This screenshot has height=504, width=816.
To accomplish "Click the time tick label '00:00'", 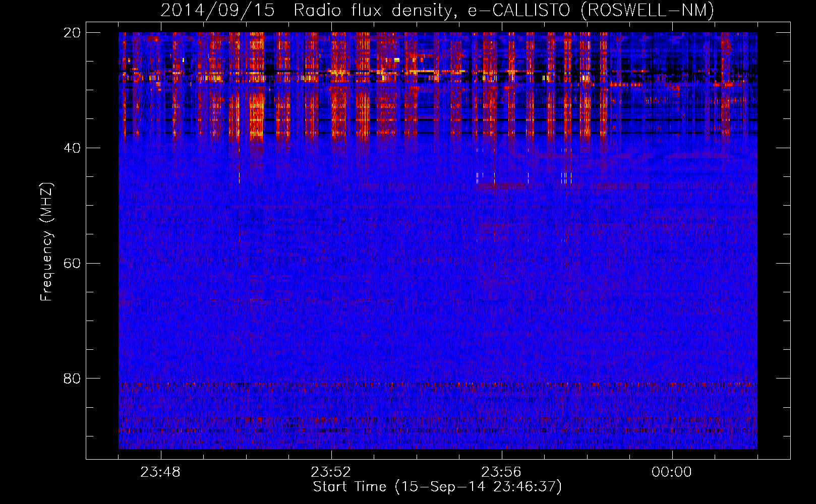I will coord(672,472).
